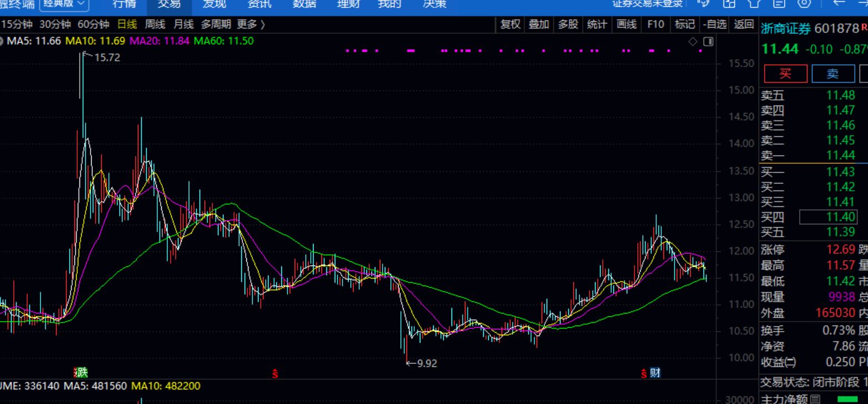This screenshot has width=868, height=404.
Task: Select 买一 price 11.43
Action: tap(841, 172)
